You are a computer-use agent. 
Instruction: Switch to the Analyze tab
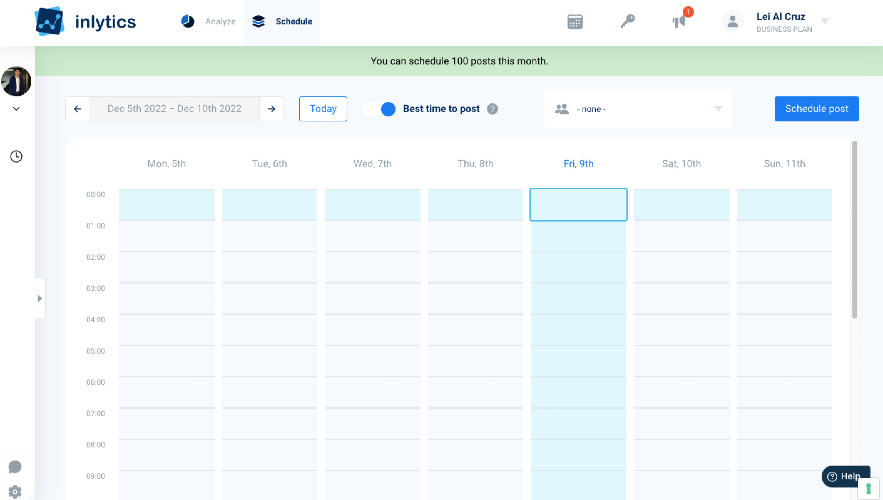[x=208, y=21]
